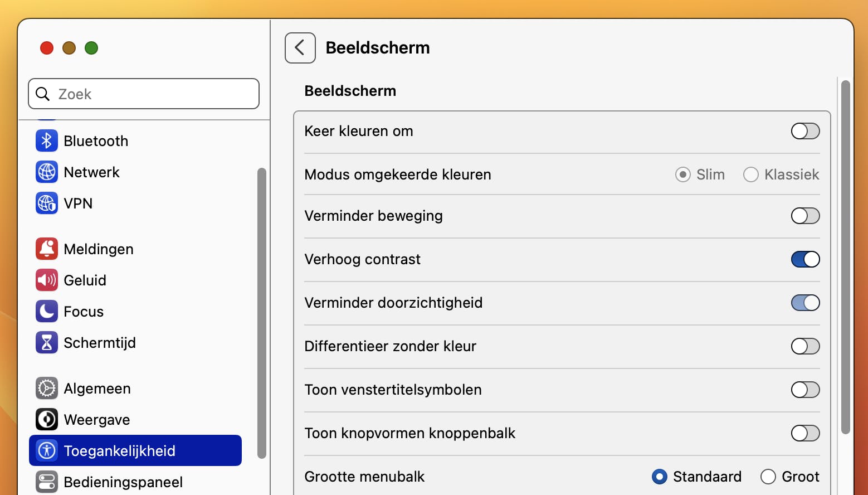Select Groot menu bar size
The image size is (868, 495).
768,477
